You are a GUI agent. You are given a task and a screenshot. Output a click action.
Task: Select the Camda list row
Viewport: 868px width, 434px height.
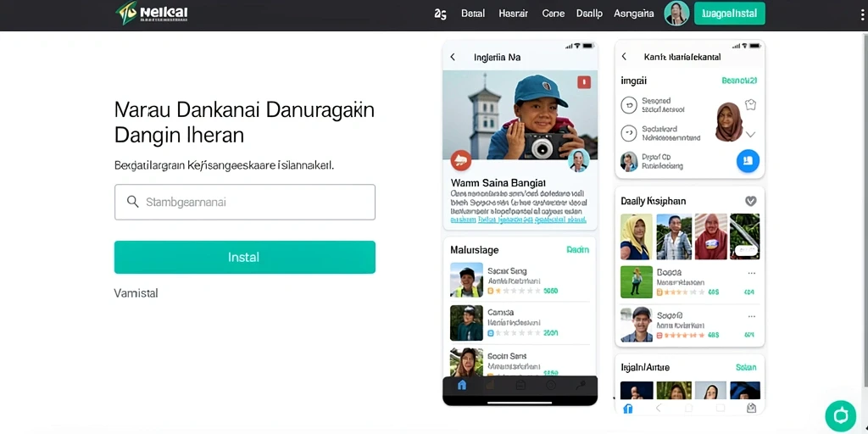(x=520, y=323)
